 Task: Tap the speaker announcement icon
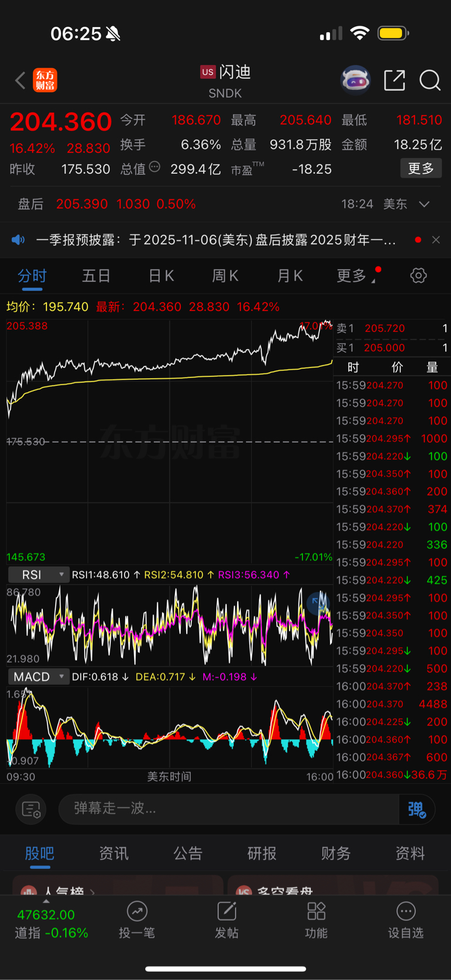click(18, 240)
